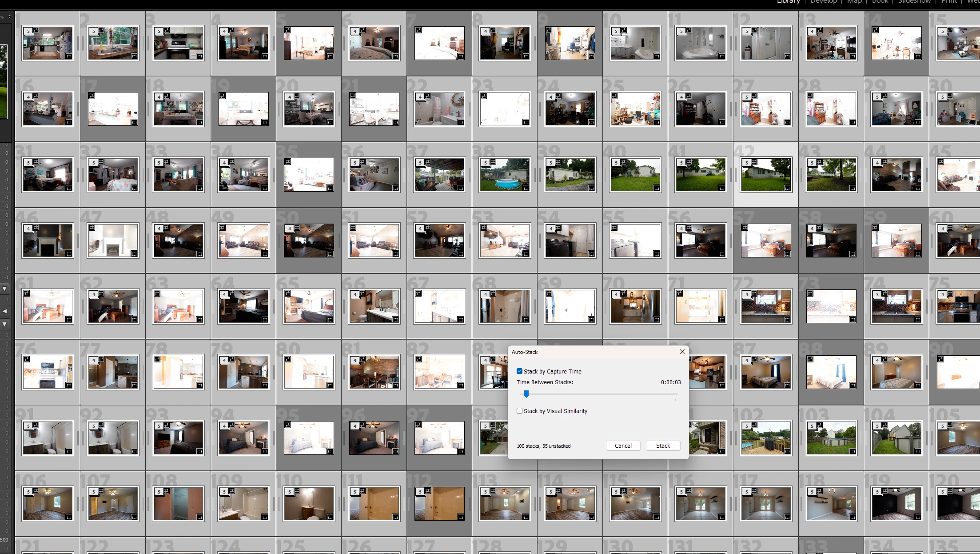
Task: Uncheck Stack by Capture Time
Action: 519,371
